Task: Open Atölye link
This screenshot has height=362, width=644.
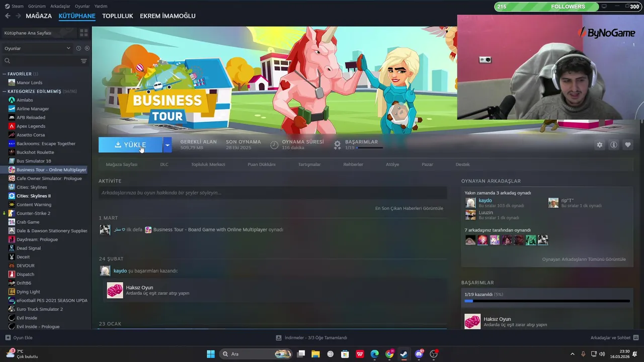Action: 392,164
